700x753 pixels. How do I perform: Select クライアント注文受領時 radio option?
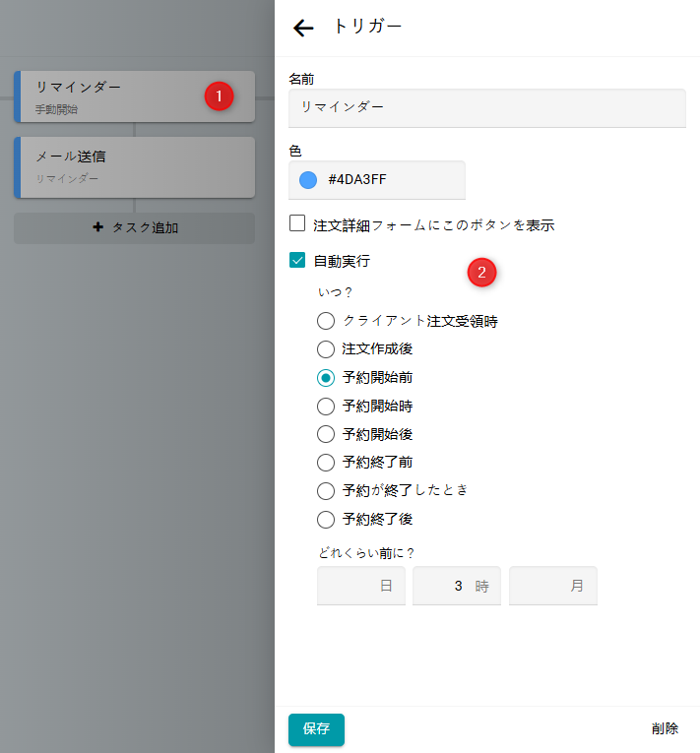(x=326, y=321)
